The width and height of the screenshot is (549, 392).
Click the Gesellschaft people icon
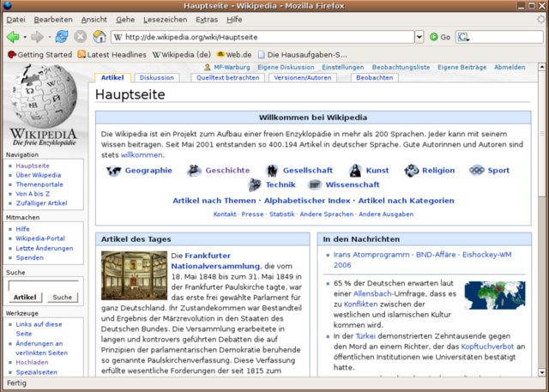(x=272, y=171)
